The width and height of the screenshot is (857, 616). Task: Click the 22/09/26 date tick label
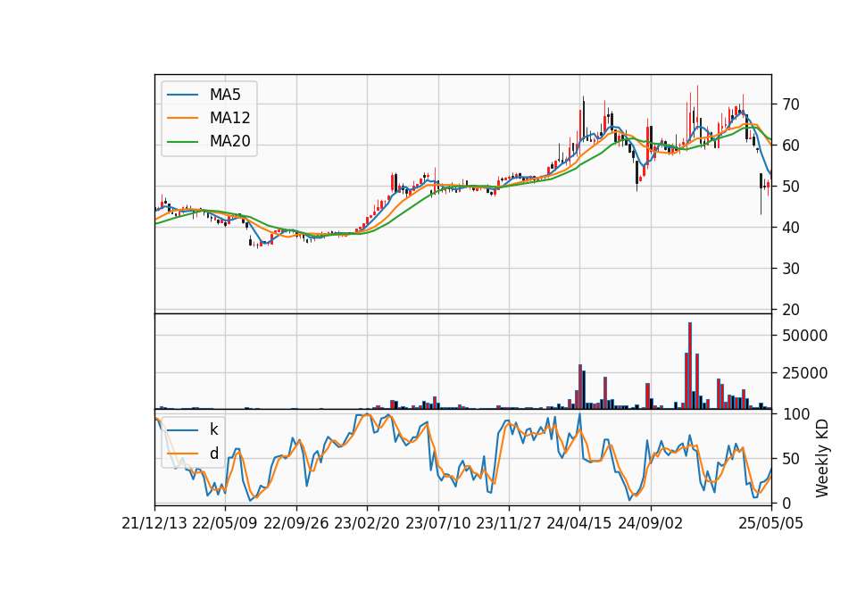[295, 524]
